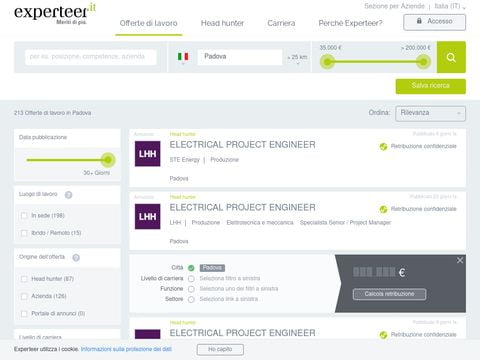Click the magnifier search button
480x360 pixels.
coord(451,57)
